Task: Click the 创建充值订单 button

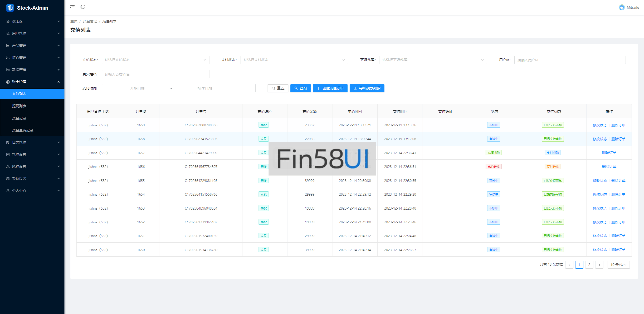Action: 330,88
